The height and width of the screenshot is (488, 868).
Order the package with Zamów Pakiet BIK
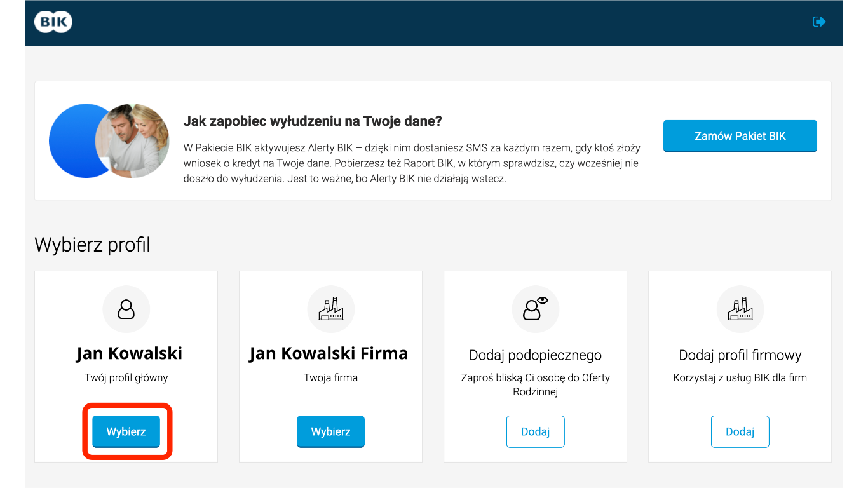coord(740,136)
